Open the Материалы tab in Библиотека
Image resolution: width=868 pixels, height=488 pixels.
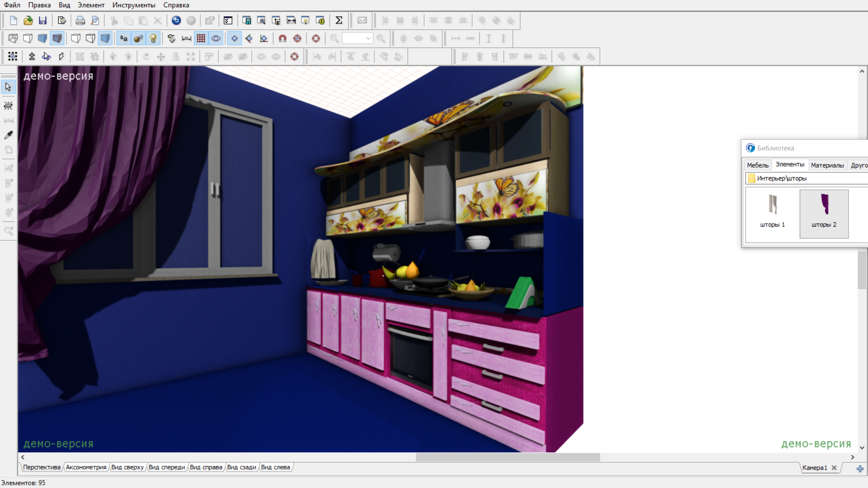click(827, 165)
